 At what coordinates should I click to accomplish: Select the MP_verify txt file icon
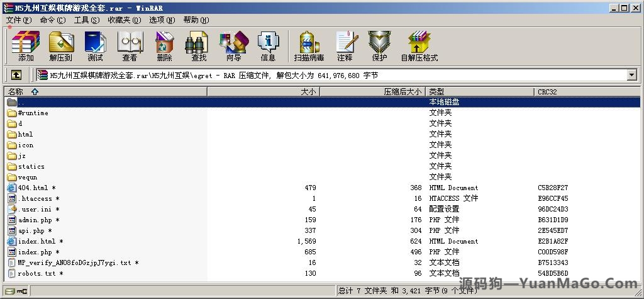coord(12,262)
